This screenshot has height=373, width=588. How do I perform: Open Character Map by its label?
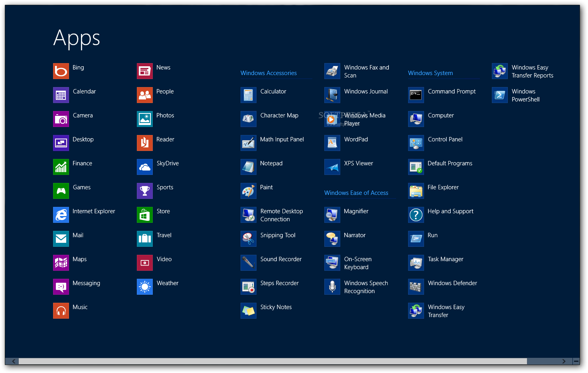(x=279, y=115)
